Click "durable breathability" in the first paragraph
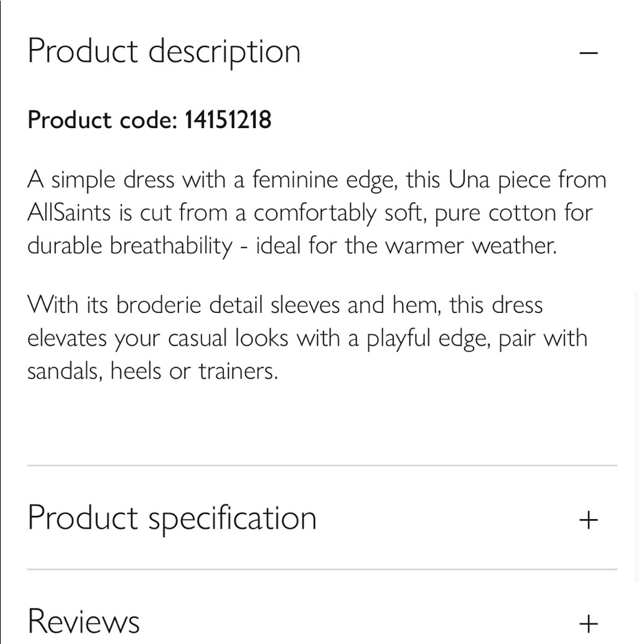Image resolution: width=644 pixels, height=644 pixels. point(129,247)
